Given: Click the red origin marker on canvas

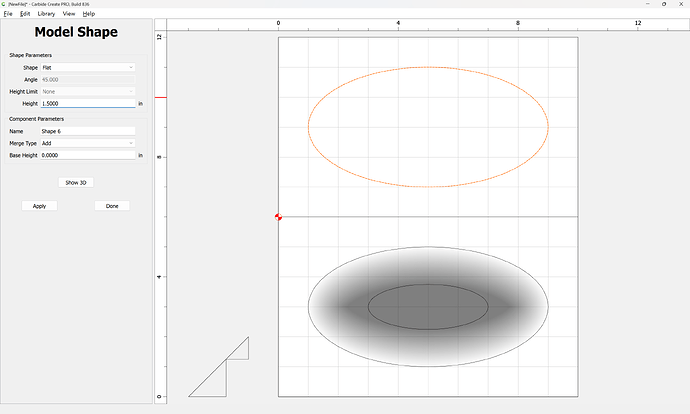Looking at the screenshot, I should point(278,217).
